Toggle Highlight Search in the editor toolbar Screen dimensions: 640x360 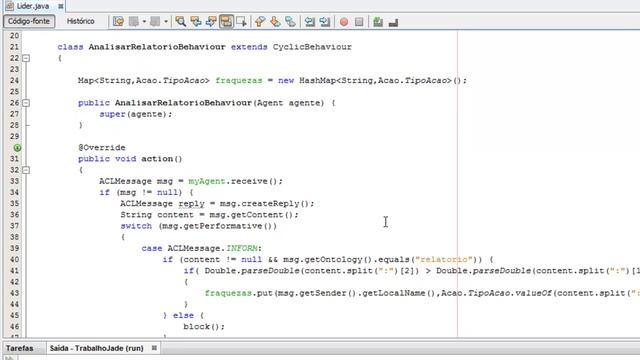tap(226, 22)
